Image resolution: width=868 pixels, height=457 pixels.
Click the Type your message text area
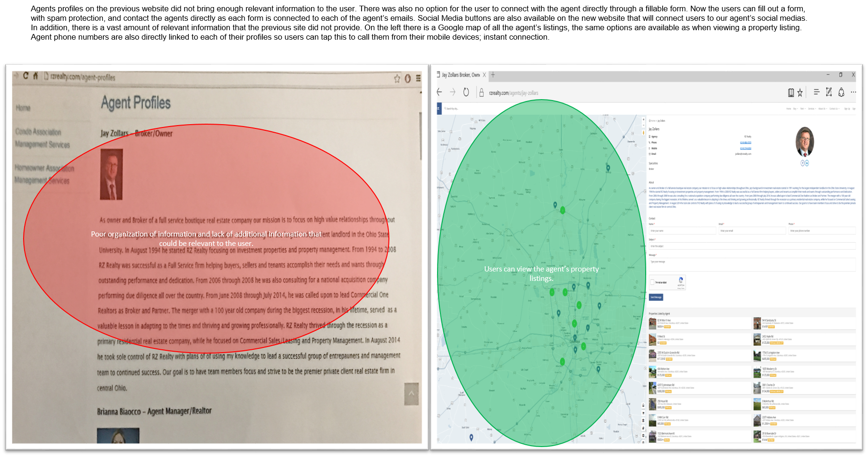752,264
